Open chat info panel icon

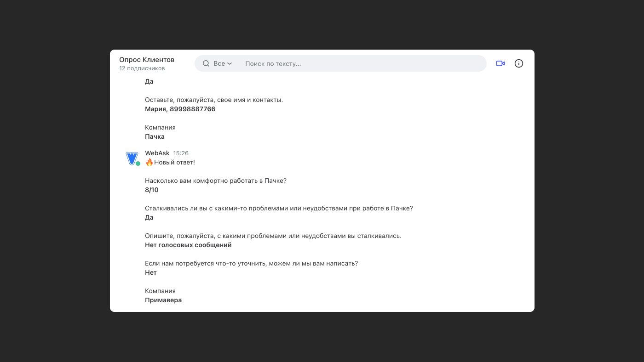(519, 63)
